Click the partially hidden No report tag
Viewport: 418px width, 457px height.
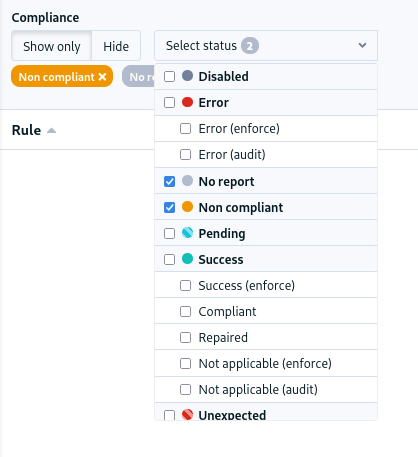pos(138,77)
